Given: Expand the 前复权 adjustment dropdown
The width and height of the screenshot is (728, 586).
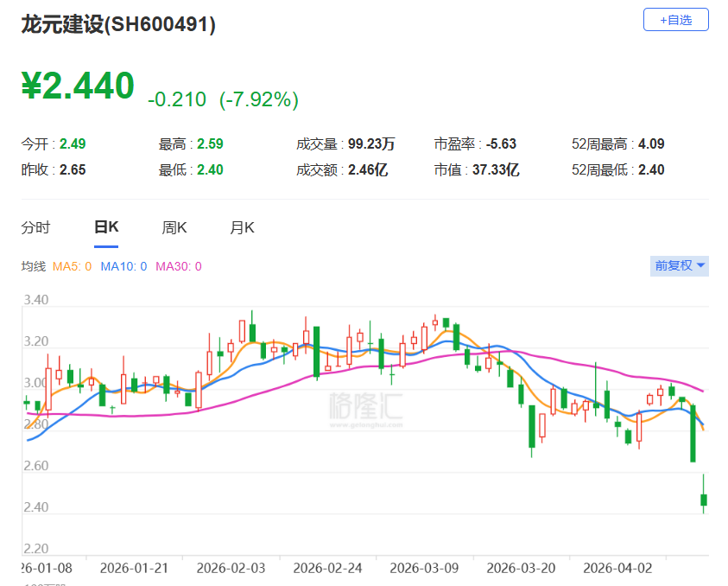Looking at the screenshot, I should coord(680,266).
